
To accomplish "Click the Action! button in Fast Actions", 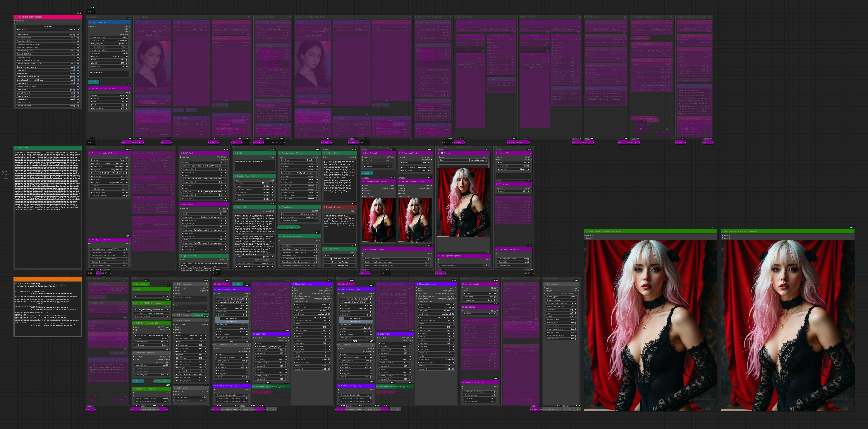I will click(x=48, y=26).
